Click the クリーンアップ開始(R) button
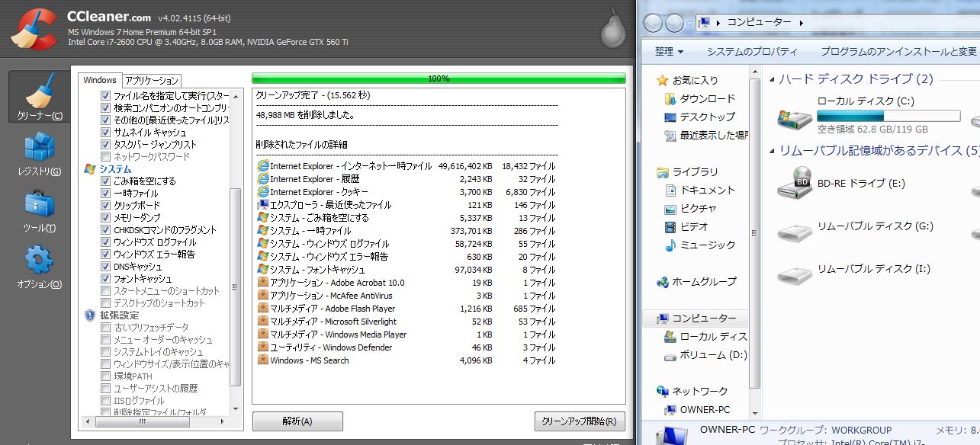Viewport: 980px width, 445px height. [x=580, y=421]
